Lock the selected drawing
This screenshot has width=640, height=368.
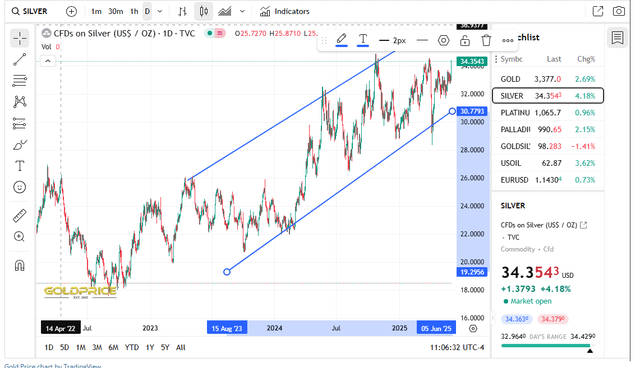click(x=464, y=40)
